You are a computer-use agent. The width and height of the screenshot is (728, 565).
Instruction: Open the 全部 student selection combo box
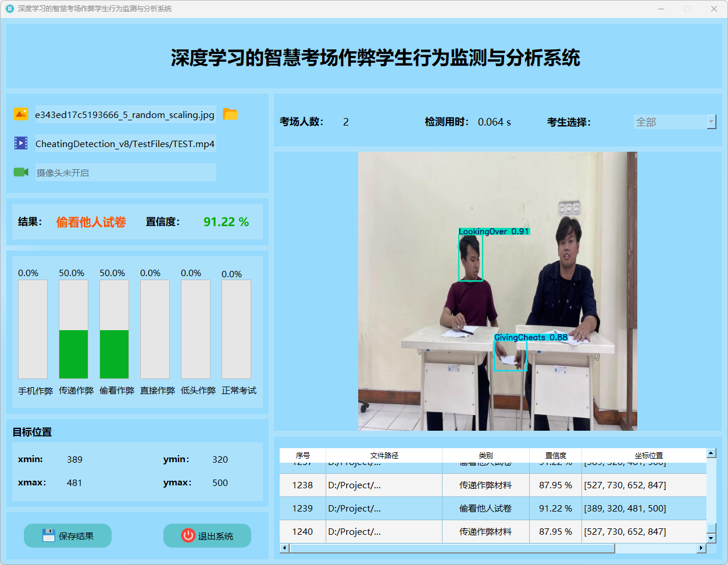tap(670, 121)
